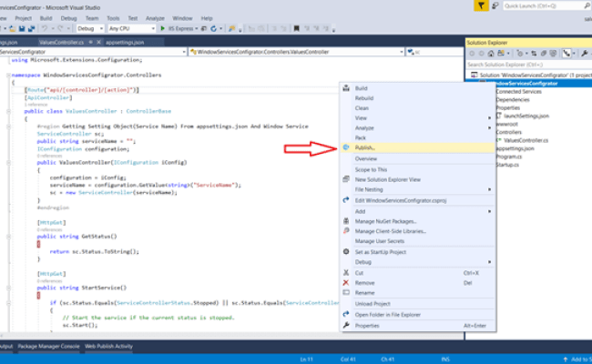Collapse the ValuesController class block
The image size is (592, 364).
(8, 111)
